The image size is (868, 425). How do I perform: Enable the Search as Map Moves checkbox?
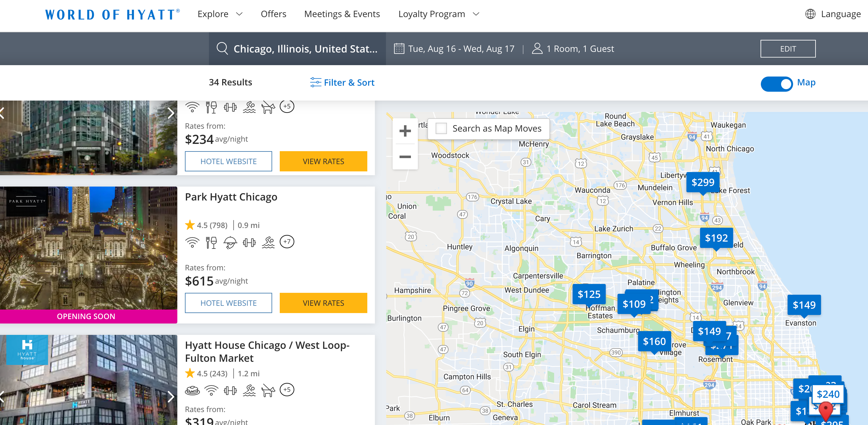(441, 128)
